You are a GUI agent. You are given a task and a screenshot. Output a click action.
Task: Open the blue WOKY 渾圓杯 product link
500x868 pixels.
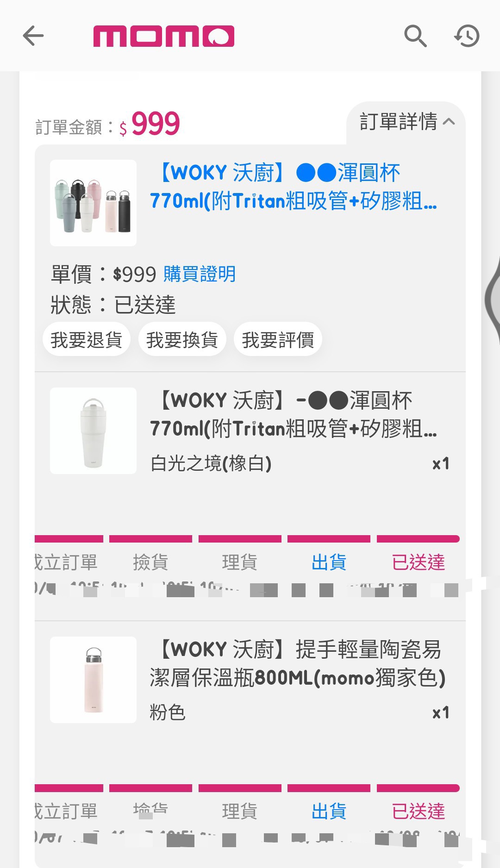(x=293, y=187)
